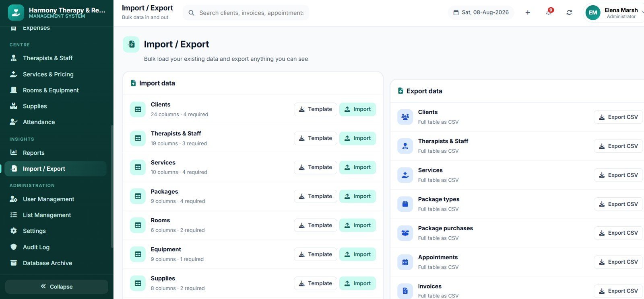Open Reports in the sidebar

(56, 153)
